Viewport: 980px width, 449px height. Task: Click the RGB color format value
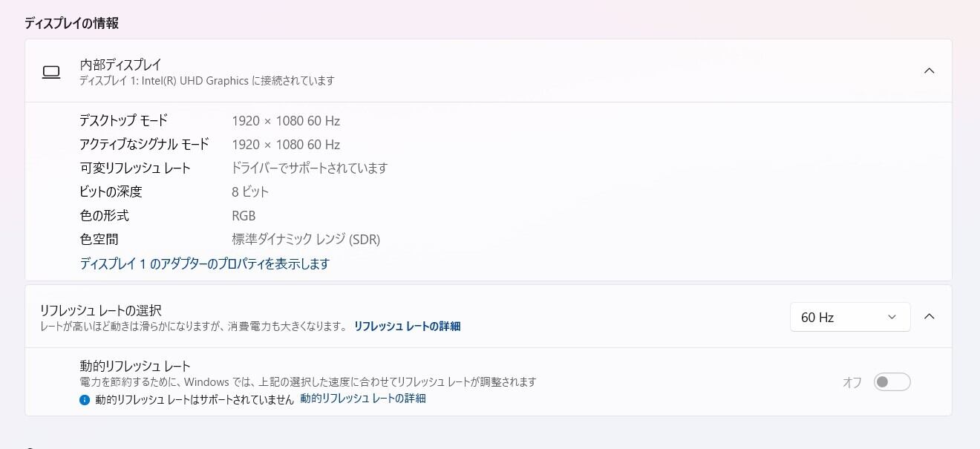[244, 216]
